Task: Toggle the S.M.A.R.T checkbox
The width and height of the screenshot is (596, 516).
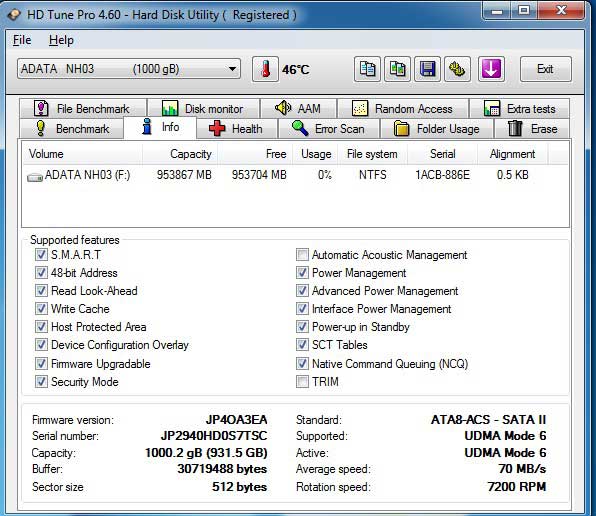Action: [x=41, y=255]
